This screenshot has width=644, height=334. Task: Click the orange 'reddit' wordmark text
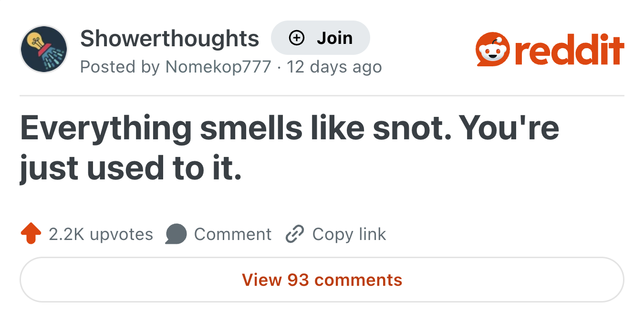[x=570, y=50]
